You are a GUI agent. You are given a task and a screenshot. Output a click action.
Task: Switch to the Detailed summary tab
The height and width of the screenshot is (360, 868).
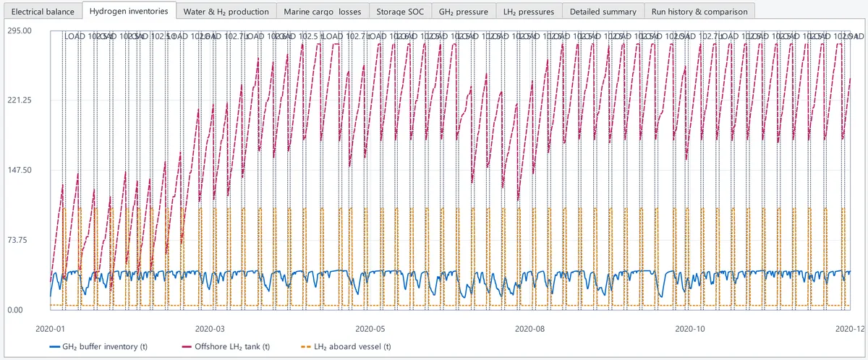pos(603,12)
